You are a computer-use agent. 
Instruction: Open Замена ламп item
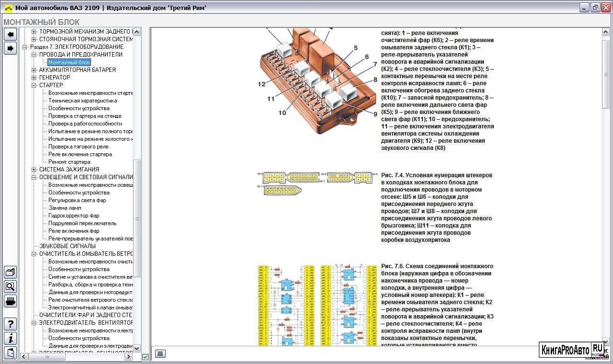coord(65,208)
